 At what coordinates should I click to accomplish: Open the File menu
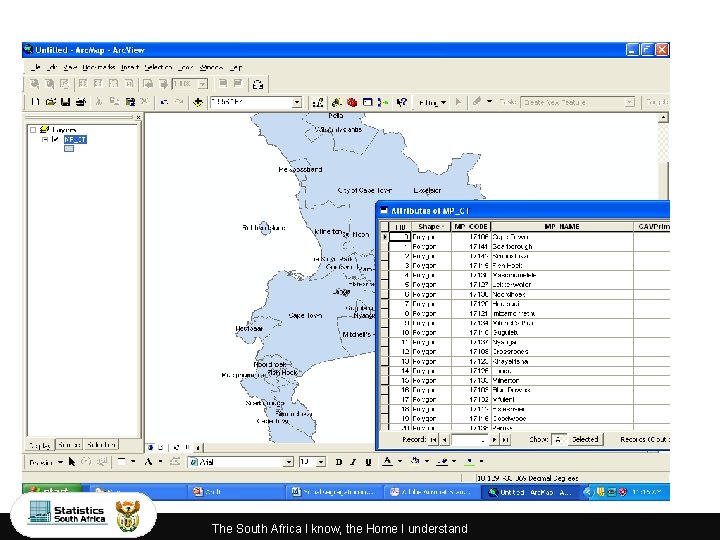(x=35, y=68)
